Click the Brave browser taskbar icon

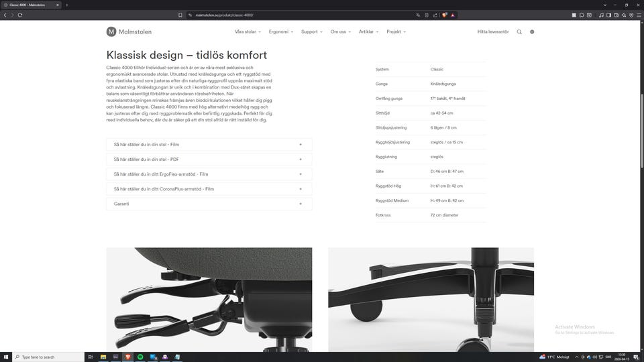click(127, 357)
